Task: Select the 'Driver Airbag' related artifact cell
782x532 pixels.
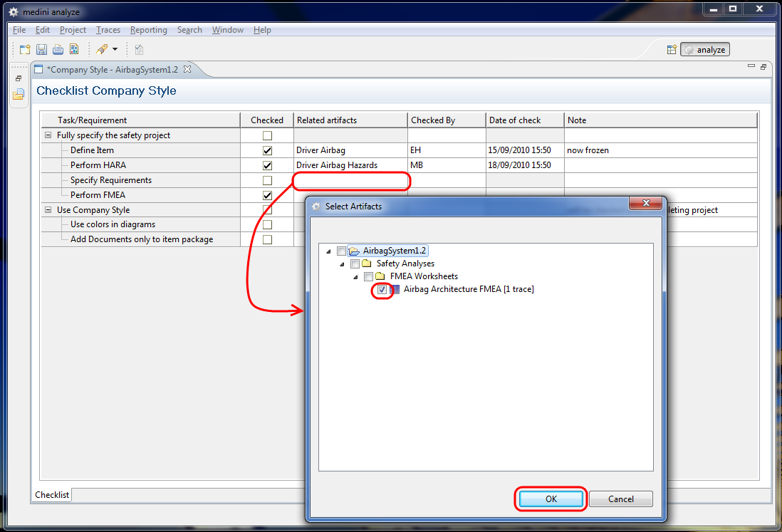Action: pyautogui.click(x=350, y=150)
